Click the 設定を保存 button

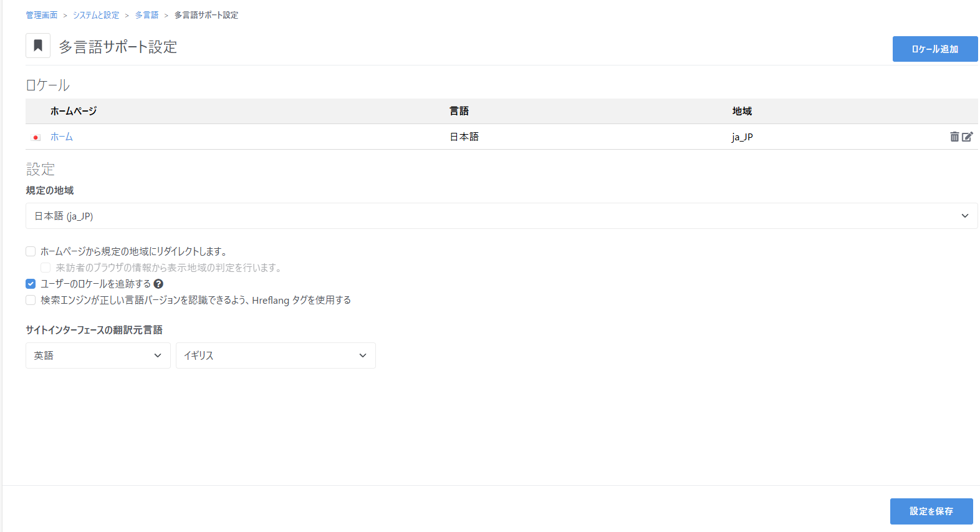(931, 511)
